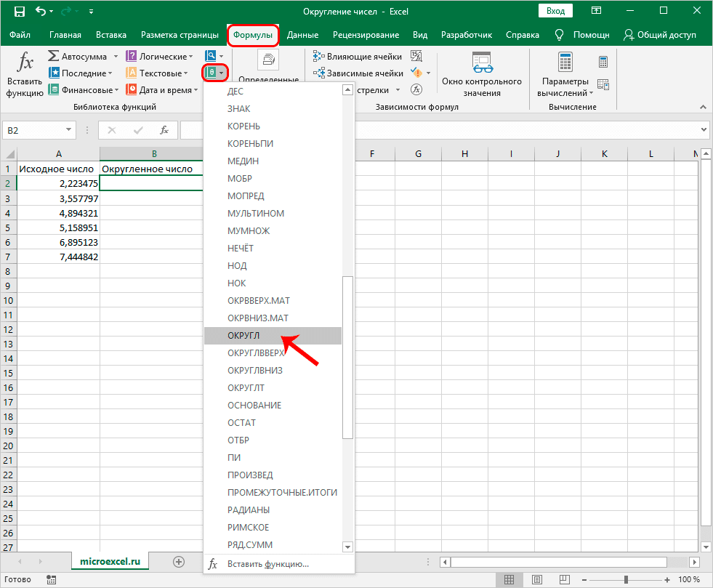Open the Рецензирование ribbon tab
713x588 pixels.
coord(365,34)
